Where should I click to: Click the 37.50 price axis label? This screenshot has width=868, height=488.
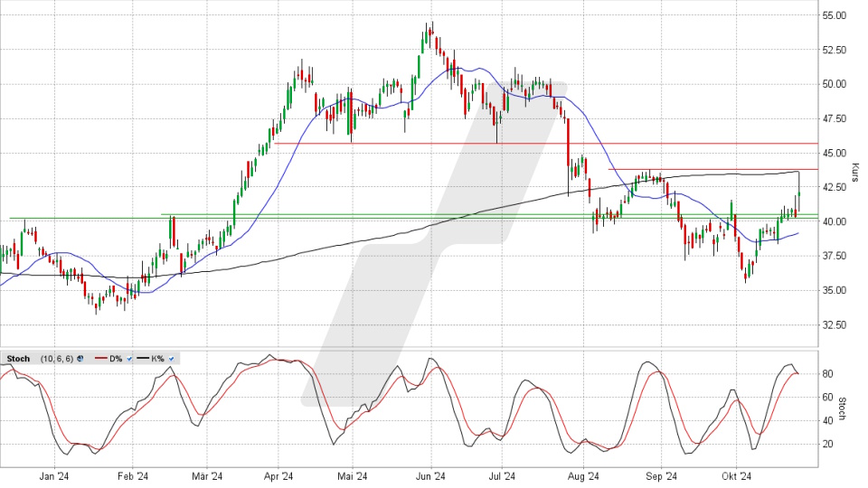835,256
